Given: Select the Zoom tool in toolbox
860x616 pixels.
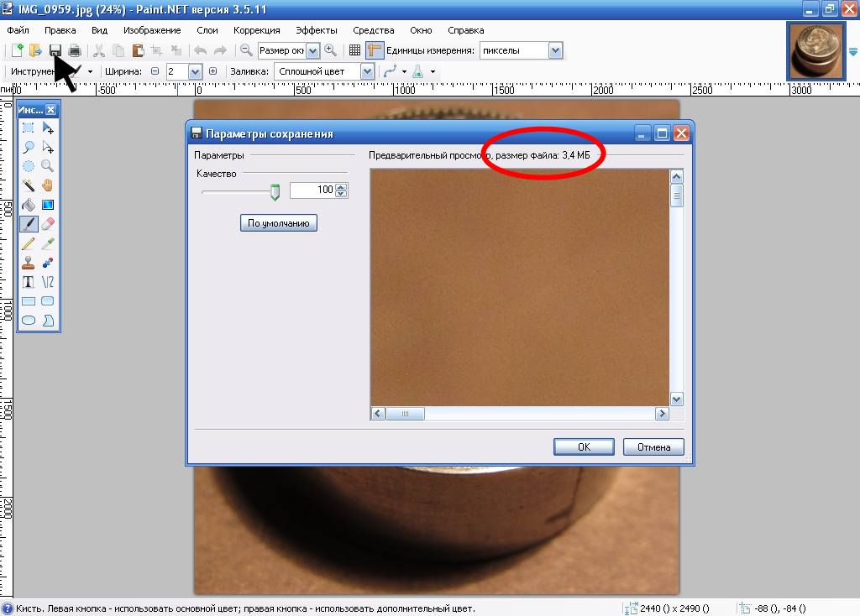Looking at the screenshot, I should tap(48, 166).
